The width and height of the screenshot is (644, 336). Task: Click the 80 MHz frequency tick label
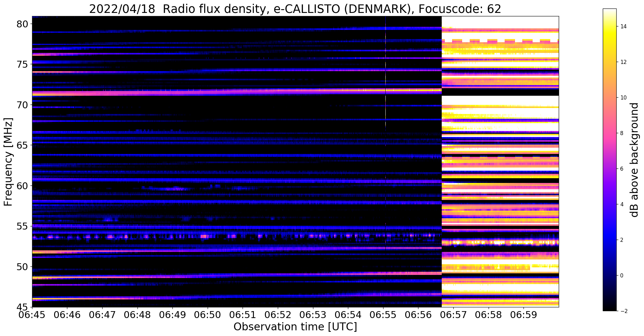click(x=22, y=24)
